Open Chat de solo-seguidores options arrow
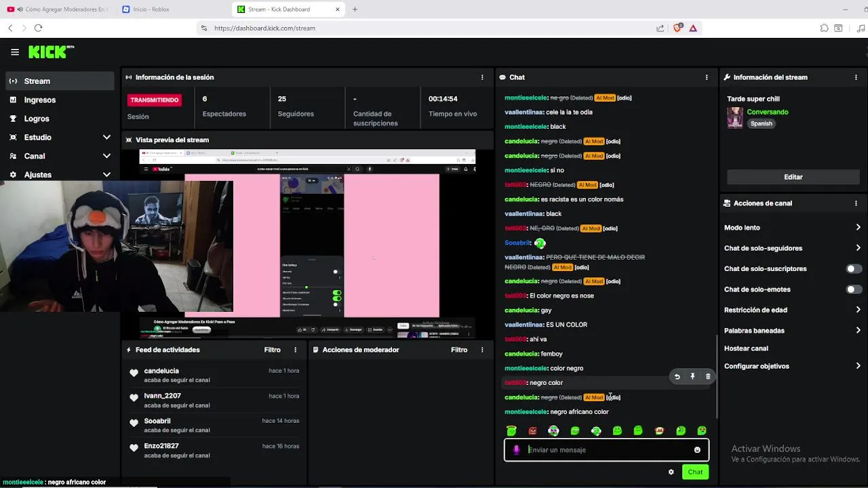The image size is (868, 488). pyautogui.click(x=858, y=248)
